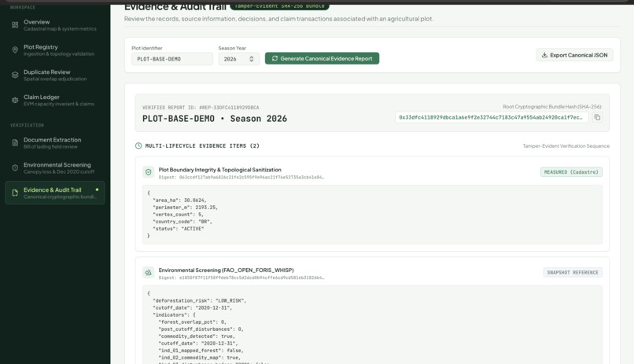Click MULTI-LIFECYCLE EVIDENCE ITEMS (2) heading
Screen dimensions: 634x364
coord(202,146)
